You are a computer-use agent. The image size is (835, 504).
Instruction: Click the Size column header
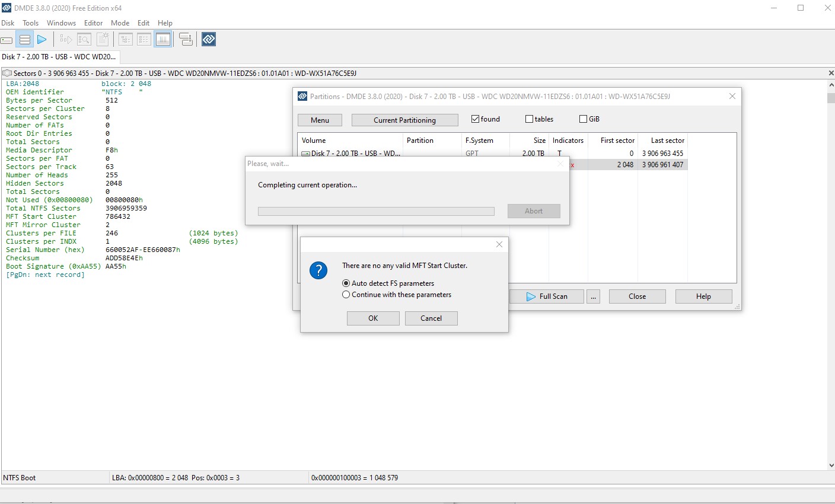pyautogui.click(x=529, y=141)
